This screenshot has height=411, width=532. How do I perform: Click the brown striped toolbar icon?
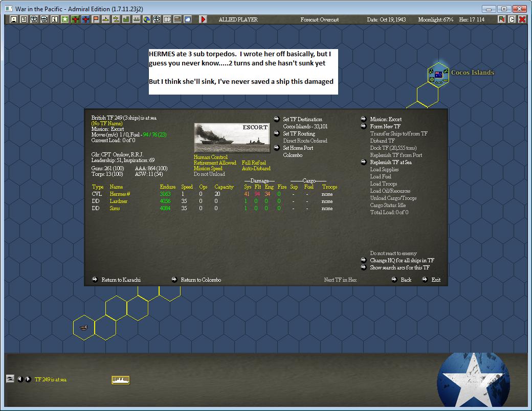pyautogui.click(x=177, y=19)
